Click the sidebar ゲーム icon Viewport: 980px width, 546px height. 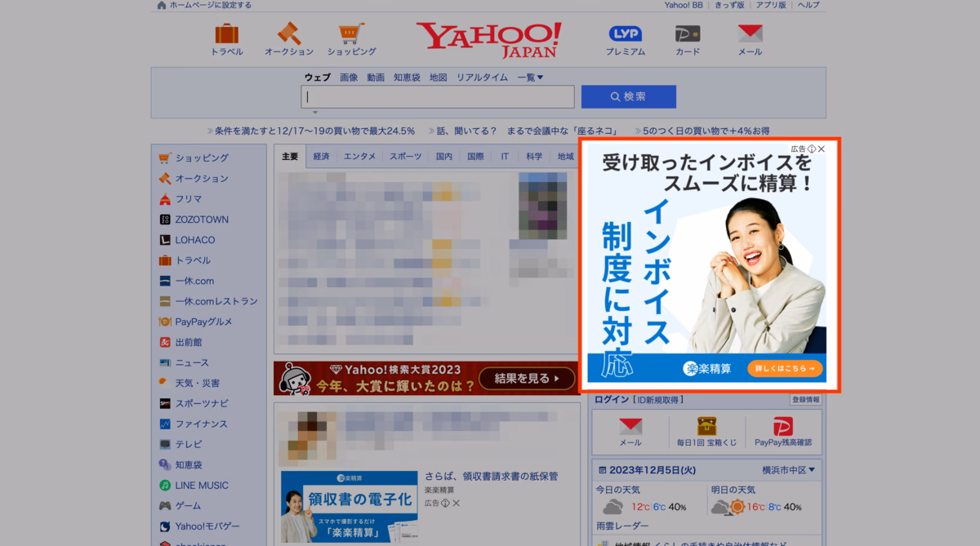coord(165,505)
